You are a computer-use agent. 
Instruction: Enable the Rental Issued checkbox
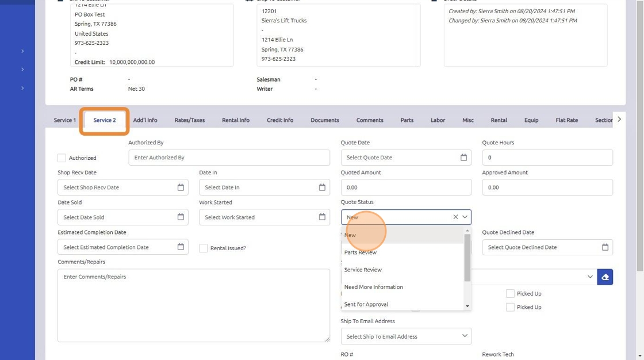(204, 248)
